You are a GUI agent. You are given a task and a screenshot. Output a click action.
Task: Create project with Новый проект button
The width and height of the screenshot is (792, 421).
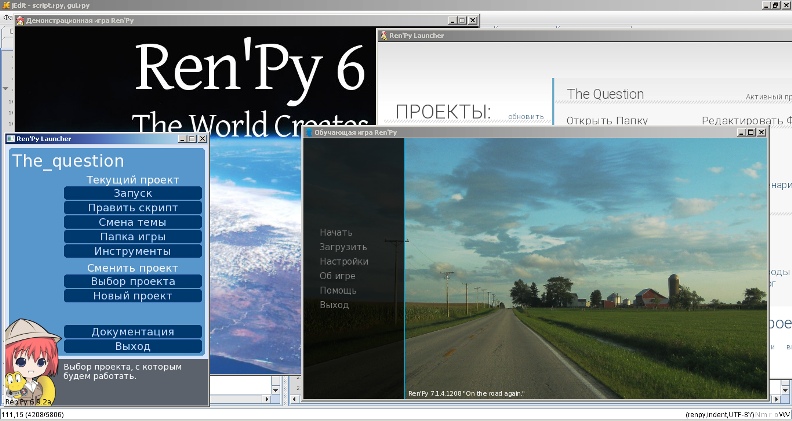click(133, 296)
